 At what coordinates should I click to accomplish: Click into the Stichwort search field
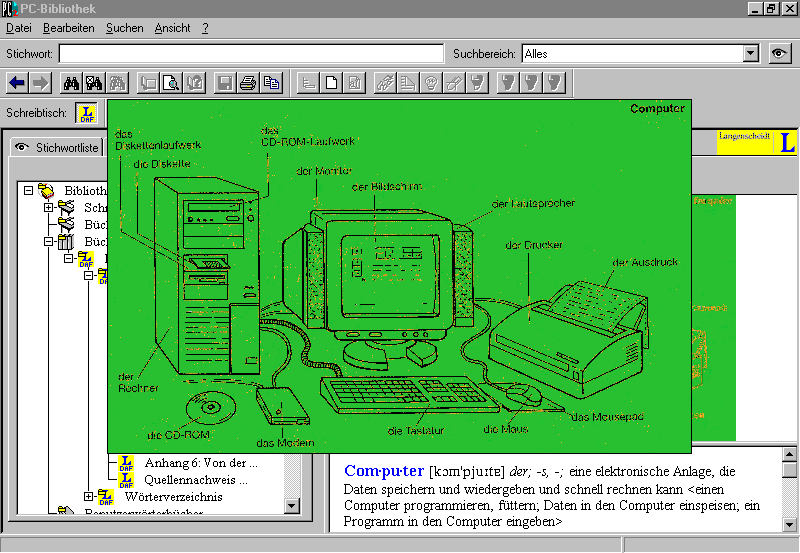pos(250,54)
